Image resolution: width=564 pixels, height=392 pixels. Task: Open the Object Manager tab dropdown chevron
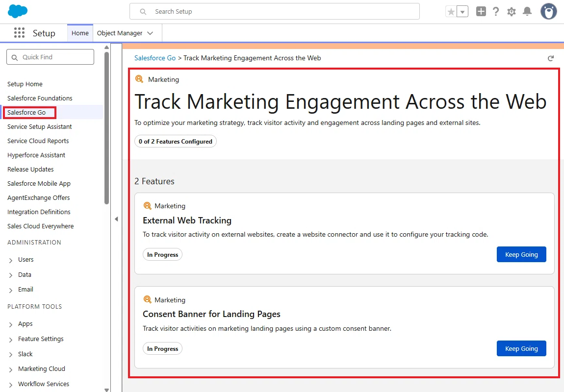pos(151,33)
